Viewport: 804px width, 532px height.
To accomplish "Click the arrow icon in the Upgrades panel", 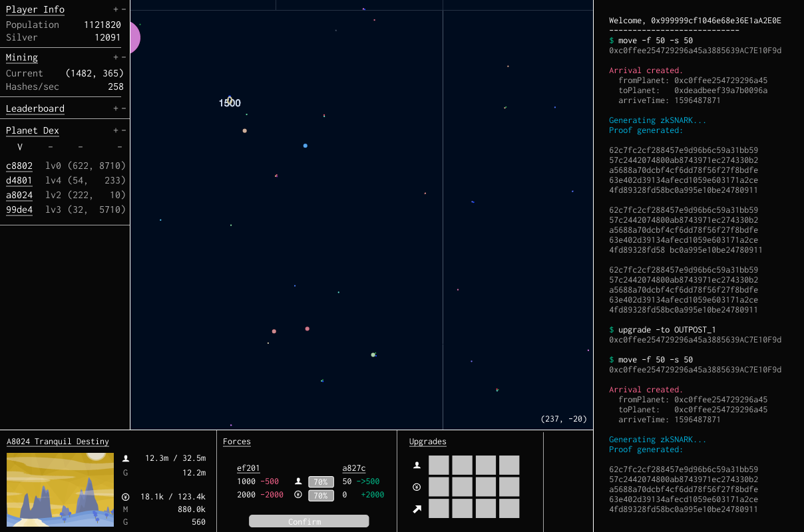I will [417, 509].
